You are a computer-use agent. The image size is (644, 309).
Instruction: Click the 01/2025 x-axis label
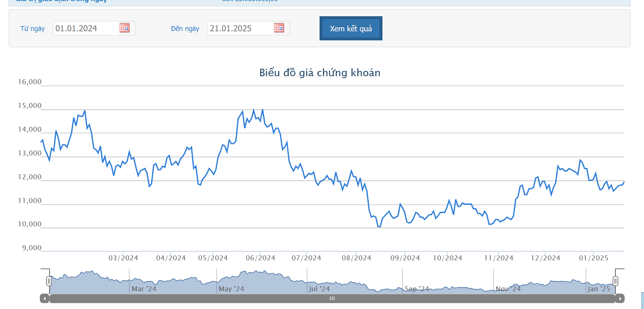coord(594,258)
